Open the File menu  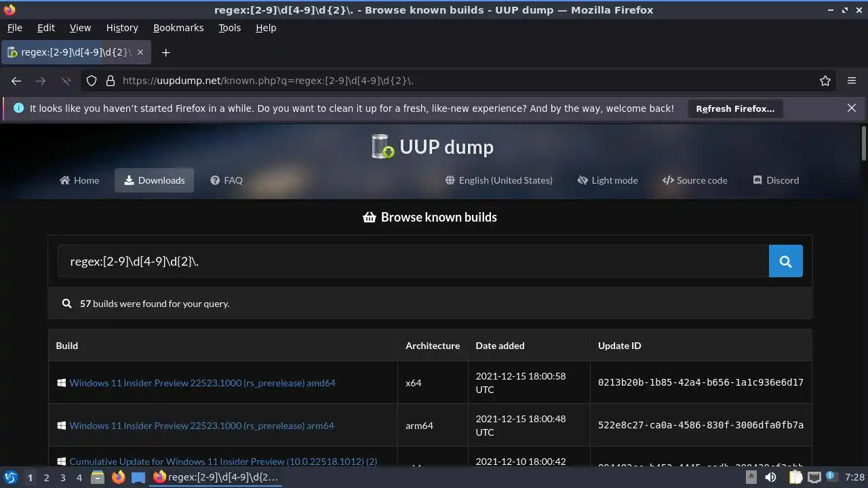pyautogui.click(x=14, y=28)
